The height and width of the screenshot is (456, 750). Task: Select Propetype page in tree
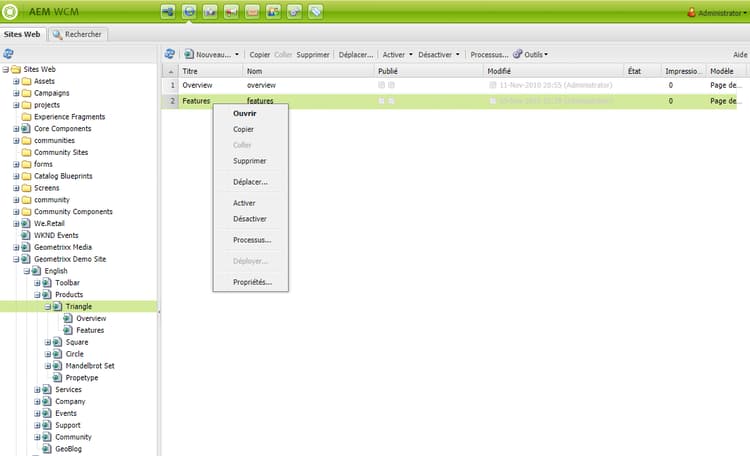click(82, 378)
